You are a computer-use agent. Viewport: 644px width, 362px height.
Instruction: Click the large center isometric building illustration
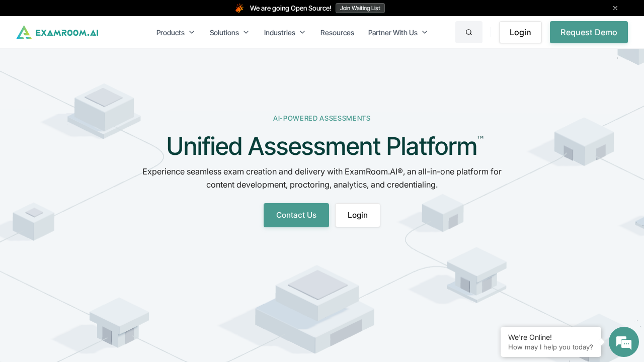[316, 309]
